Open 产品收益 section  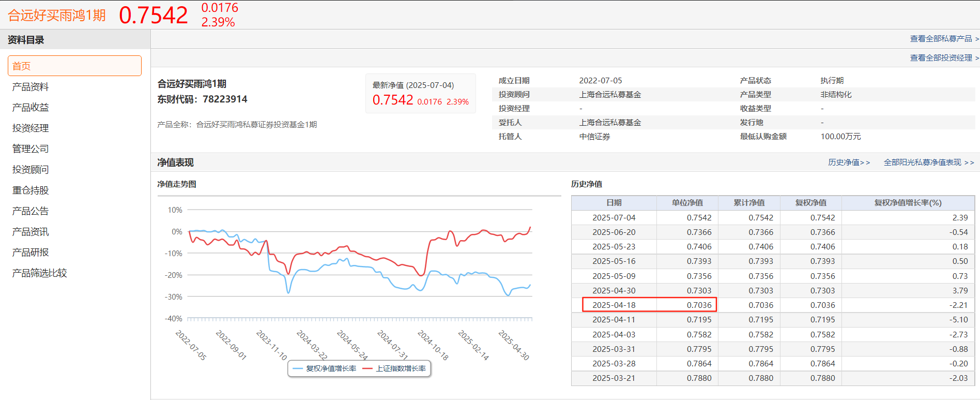30,108
